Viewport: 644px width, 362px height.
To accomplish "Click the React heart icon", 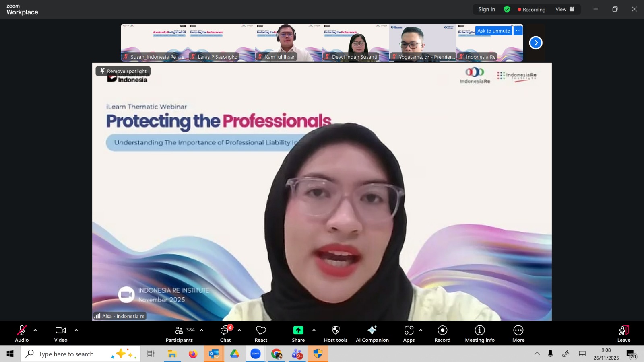I will (x=261, y=334).
